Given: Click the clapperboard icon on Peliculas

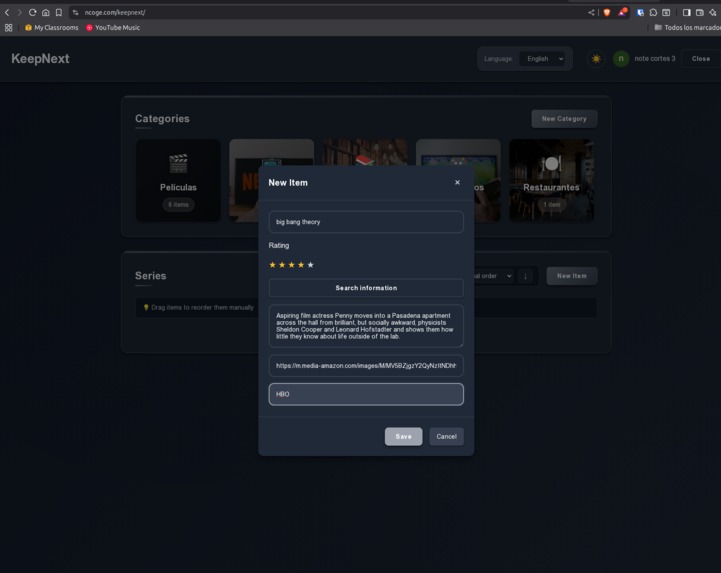Looking at the screenshot, I should coord(178,163).
